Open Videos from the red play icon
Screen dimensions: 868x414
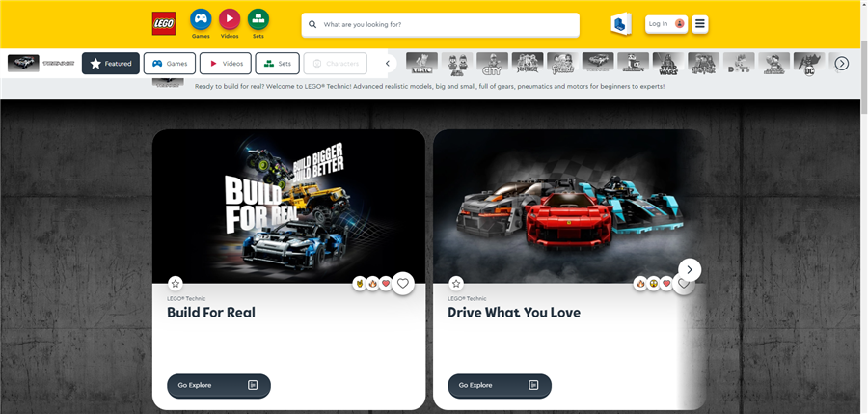pos(230,19)
